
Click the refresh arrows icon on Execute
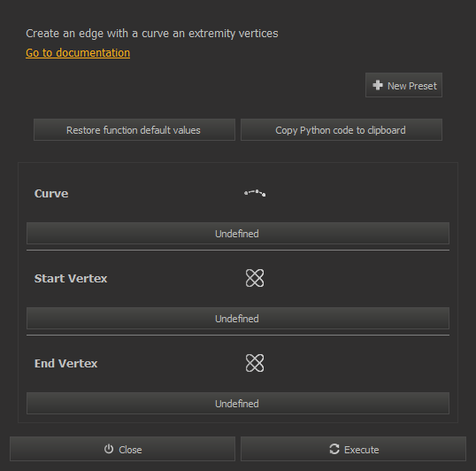(x=334, y=449)
